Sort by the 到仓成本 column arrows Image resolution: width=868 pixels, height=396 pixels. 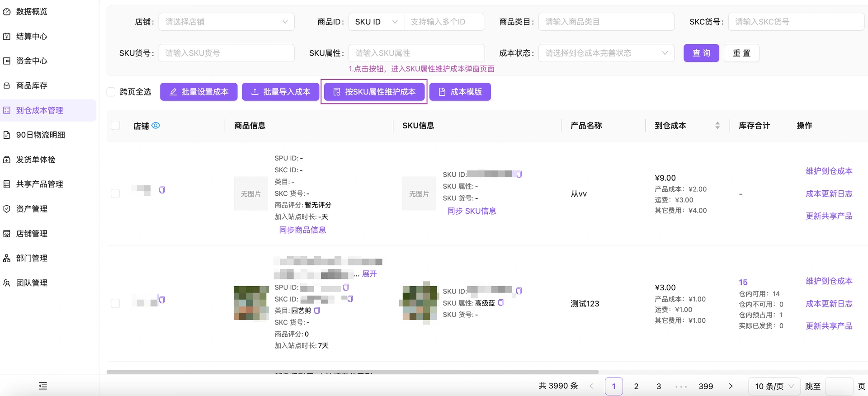[717, 125]
